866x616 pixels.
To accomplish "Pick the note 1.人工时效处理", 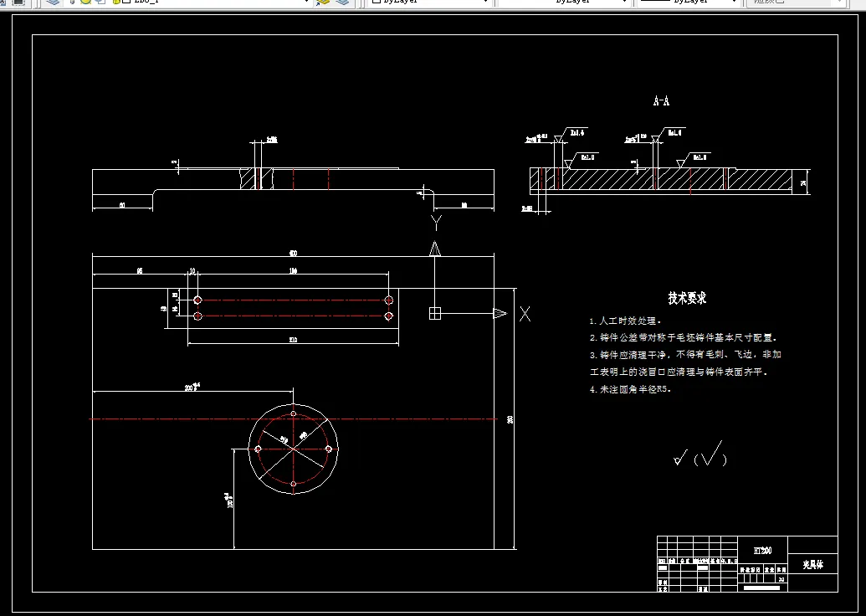I will [x=626, y=321].
